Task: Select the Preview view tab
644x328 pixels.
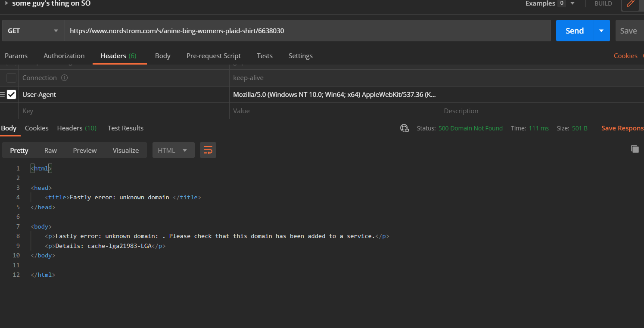Action: coord(85,150)
